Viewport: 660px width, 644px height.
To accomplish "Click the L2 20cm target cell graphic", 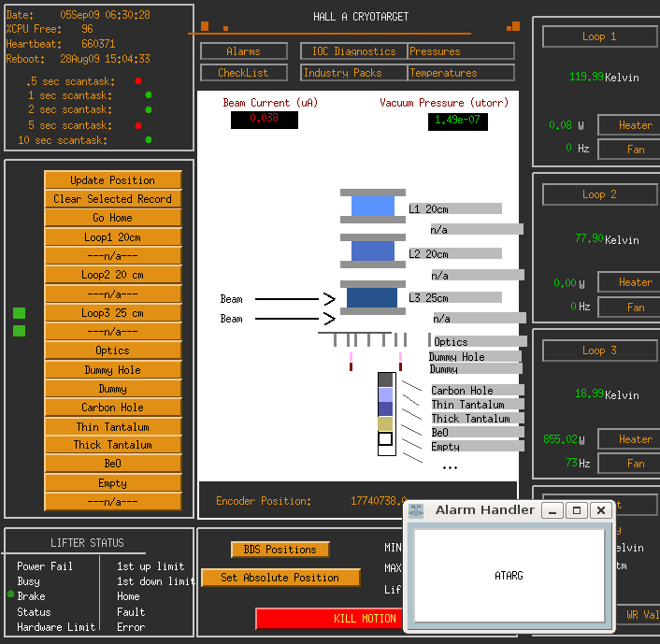I will click(373, 250).
